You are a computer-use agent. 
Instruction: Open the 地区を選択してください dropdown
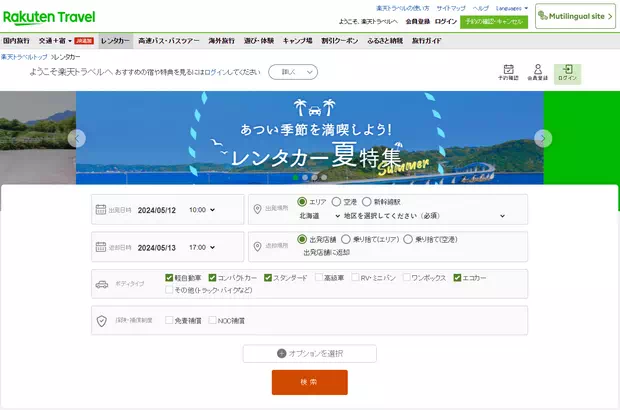424,216
